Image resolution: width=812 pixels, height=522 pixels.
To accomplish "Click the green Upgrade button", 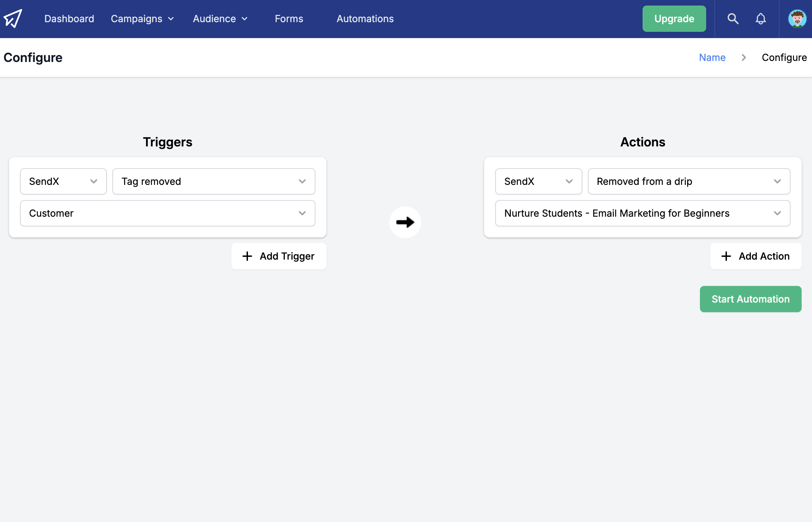I will (x=674, y=19).
